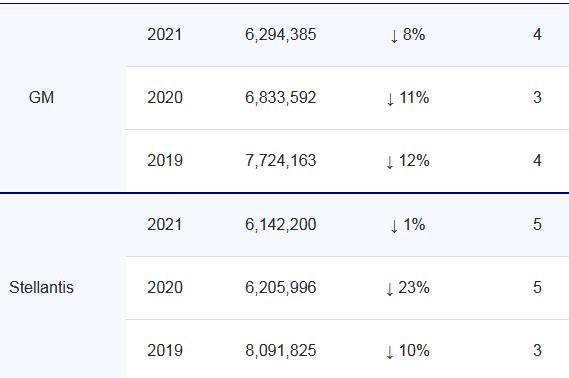Select Stellantis 2020 year cell
The width and height of the screenshot is (569, 378).
coord(164,287)
